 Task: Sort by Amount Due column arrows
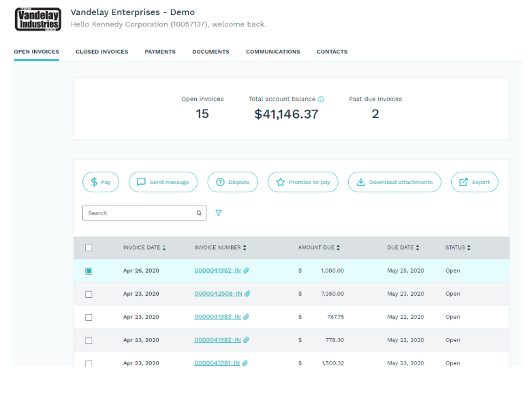338,247
